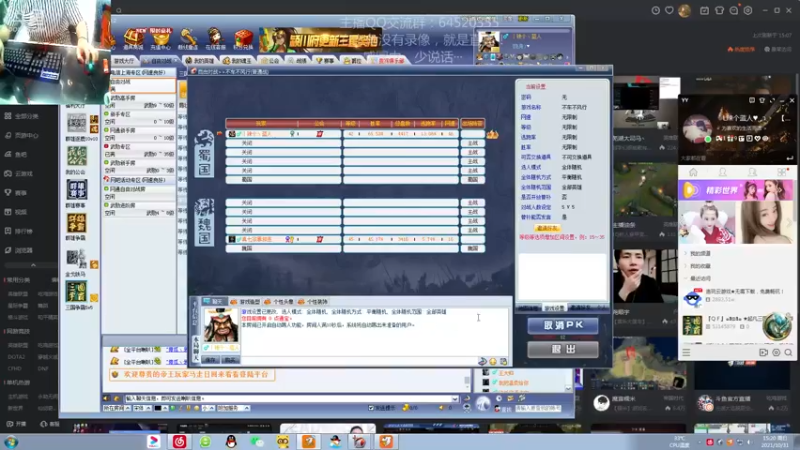The height and width of the screenshot is (450, 800).
Task: Open the online customer service character icon
Action: pyautogui.click(x=215, y=38)
